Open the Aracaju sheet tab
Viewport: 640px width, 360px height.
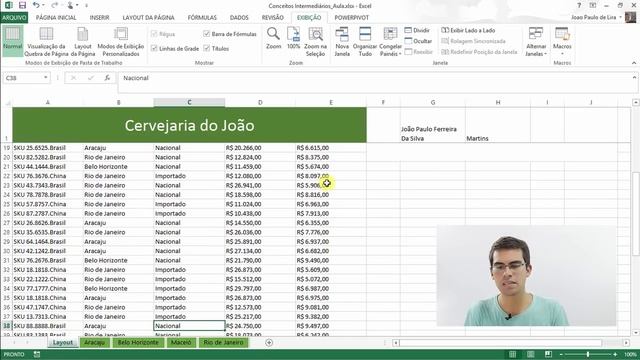pyautogui.click(x=94, y=342)
